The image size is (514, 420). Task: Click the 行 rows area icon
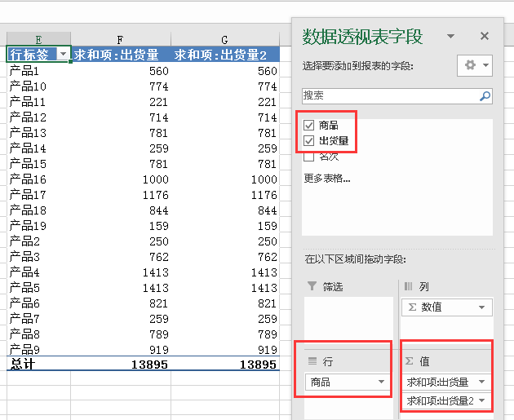pos(311,361)
